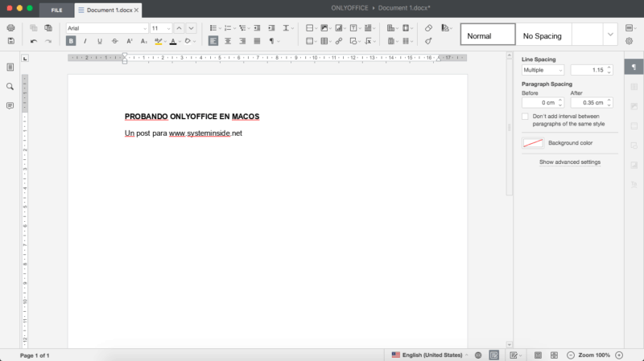Click the Copy style paintbrush icon
The height and width of the screenshot is (361, 644).
[x=428, y=41]
